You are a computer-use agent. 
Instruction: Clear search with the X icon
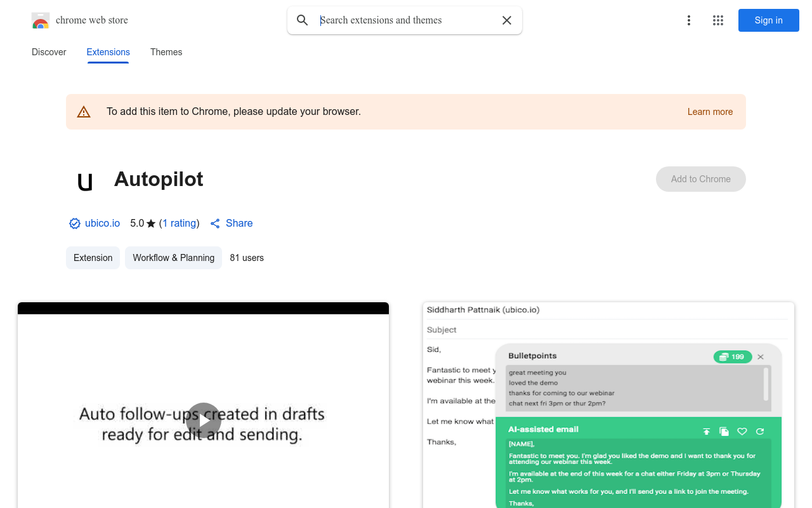pyautogui.click(x=507, y=20)
